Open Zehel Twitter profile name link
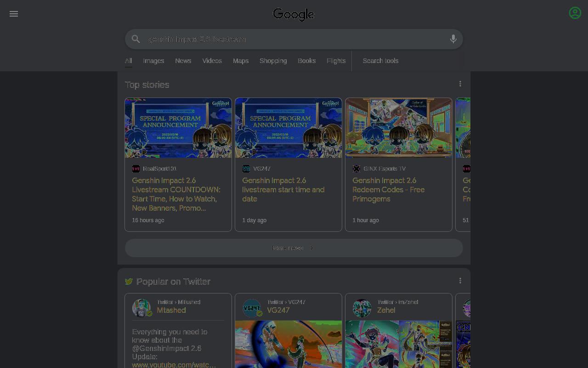The image size is (588, 368). click(x=386, y=310)
